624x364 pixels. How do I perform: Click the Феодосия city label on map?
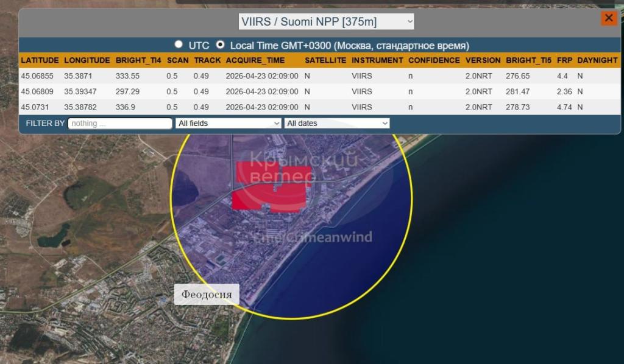coord(207,295)
